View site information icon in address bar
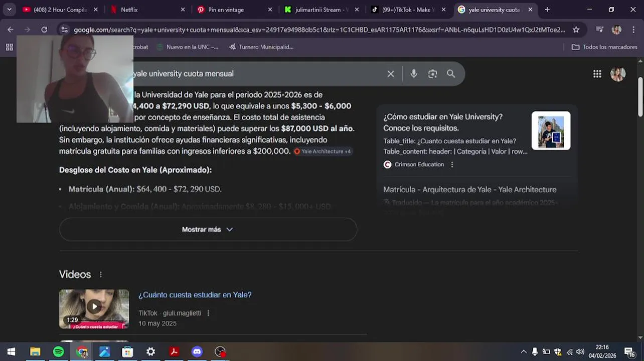This screenshot has width=644, height=361. click(x=64, y=30)
